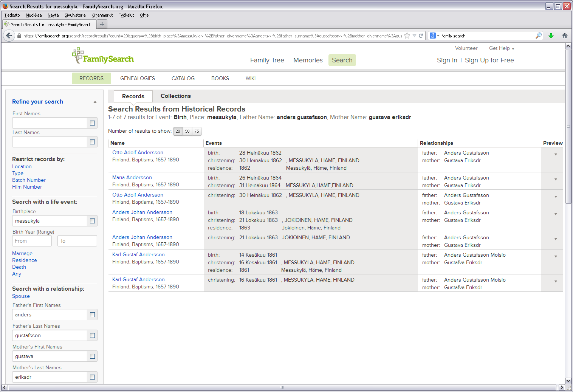Viewport: 573px width, 392px height.
Task: Select the GENEALOGIES tab
Action: [138, 78]
